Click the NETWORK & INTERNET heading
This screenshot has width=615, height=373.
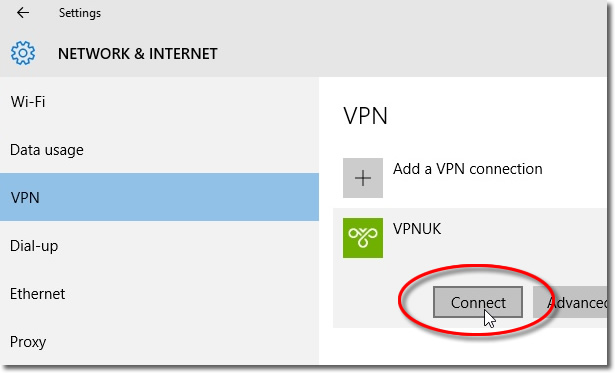[138, 54]
